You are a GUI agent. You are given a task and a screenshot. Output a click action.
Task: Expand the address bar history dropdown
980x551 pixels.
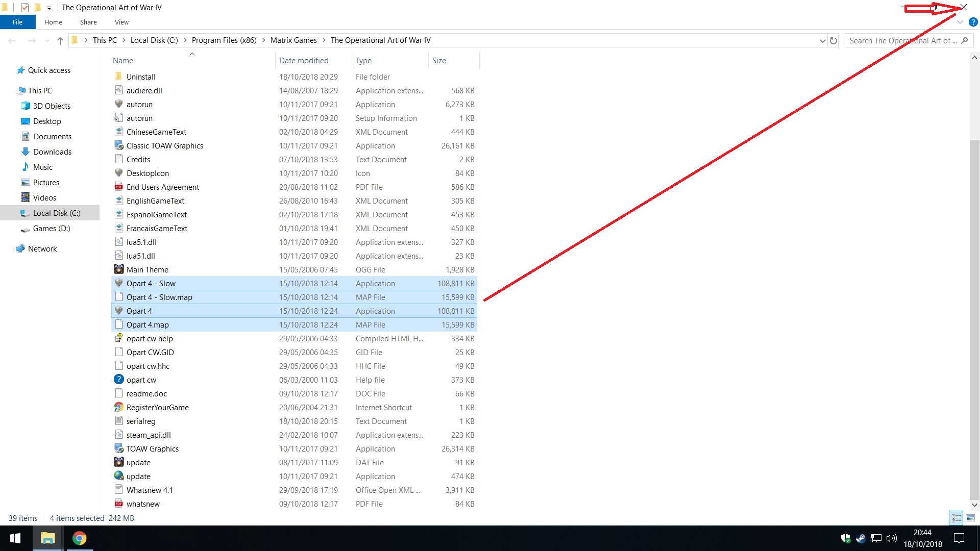[822, 41]
